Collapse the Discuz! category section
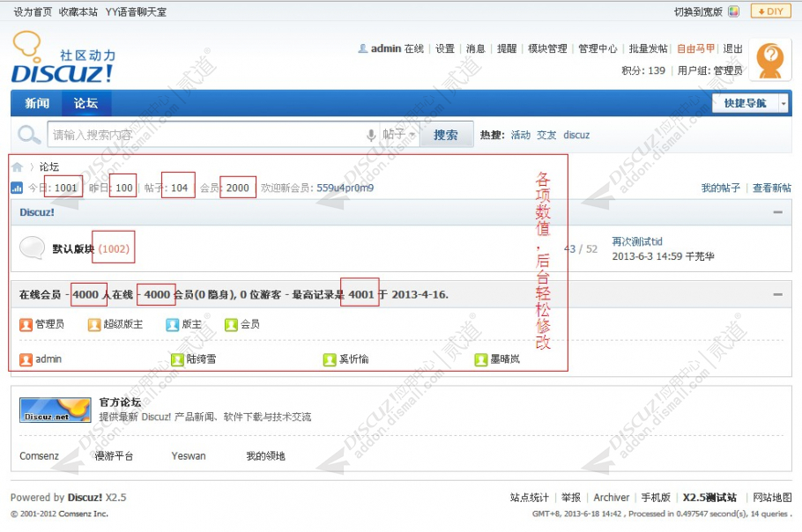Viewport: 802px width, 532px height. pyautogui.click(x=778, y=212)
